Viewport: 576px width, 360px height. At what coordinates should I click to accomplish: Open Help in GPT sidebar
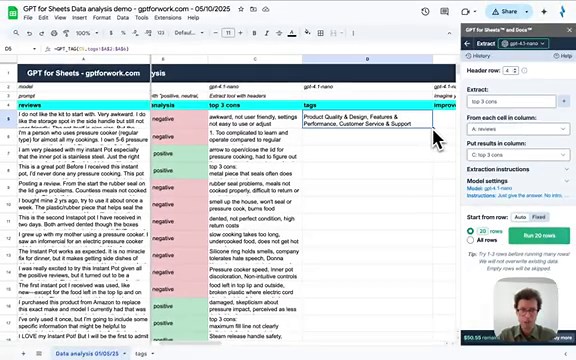[563, 56]
